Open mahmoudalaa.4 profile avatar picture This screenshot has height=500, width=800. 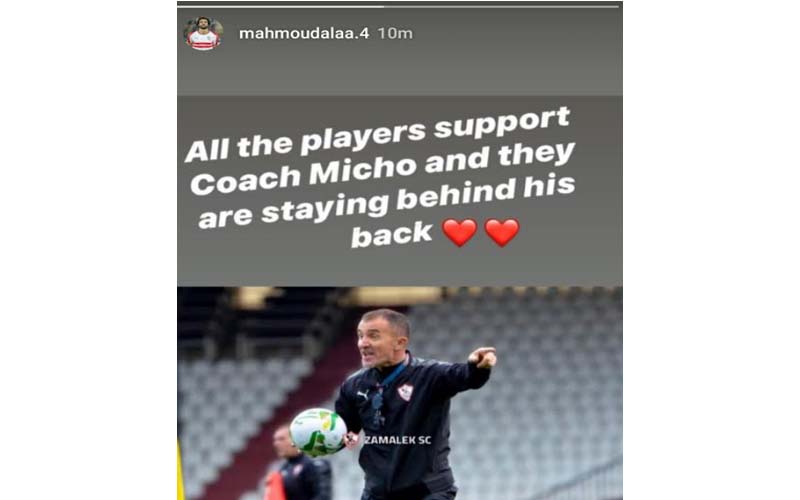click(x=203, y=34)
